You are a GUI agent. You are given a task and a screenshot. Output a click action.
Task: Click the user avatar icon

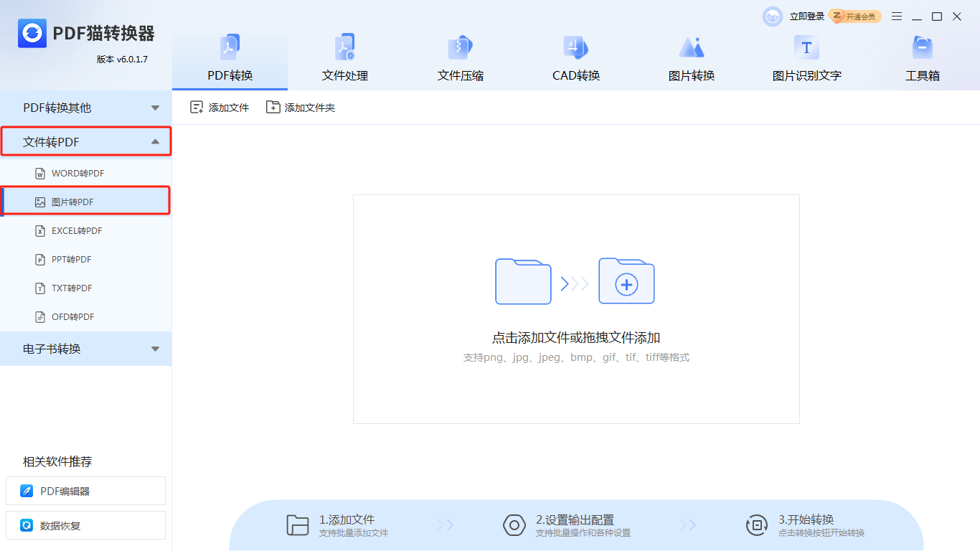[x=773, y=17]
